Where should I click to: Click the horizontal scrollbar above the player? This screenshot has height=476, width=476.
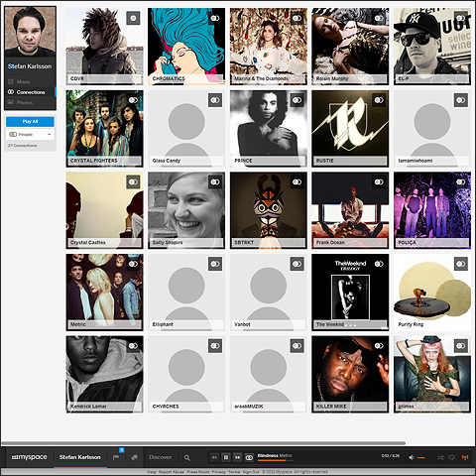pos(203,443)
